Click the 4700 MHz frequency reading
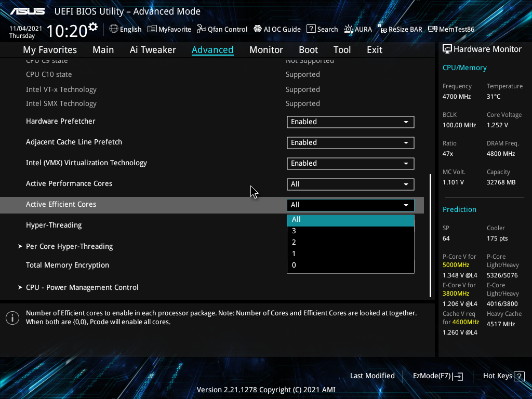 pos(457,97)
